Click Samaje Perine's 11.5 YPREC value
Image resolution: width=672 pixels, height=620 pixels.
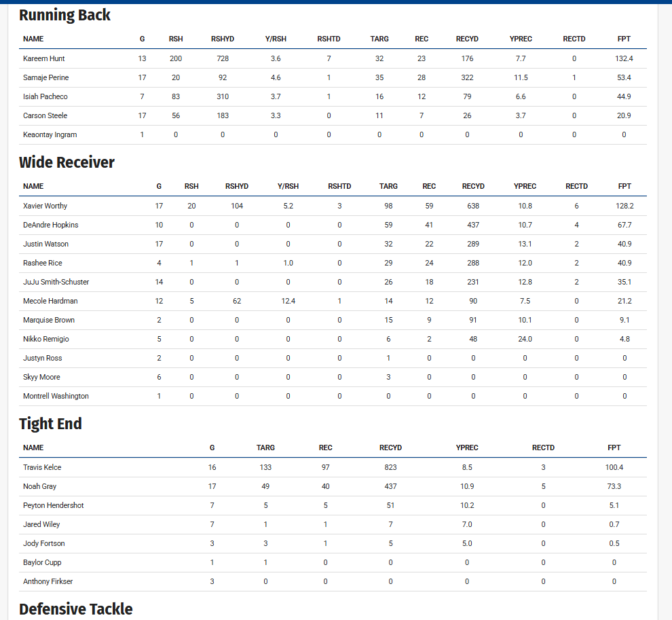[521, 77]
